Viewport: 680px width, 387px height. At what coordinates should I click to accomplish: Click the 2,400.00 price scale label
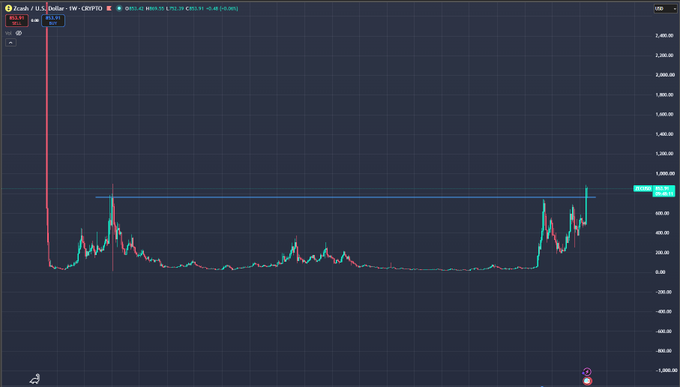point(664,36)
